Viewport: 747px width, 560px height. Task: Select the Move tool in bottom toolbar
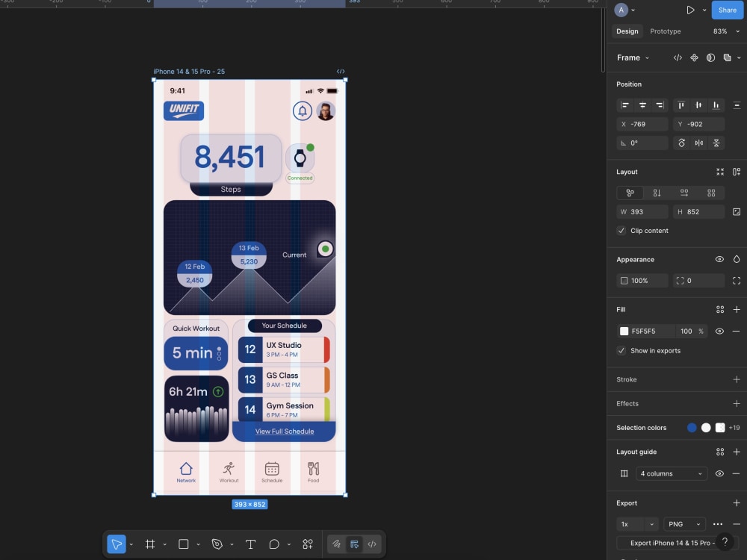pyautogui.click(x=117, y=544)
